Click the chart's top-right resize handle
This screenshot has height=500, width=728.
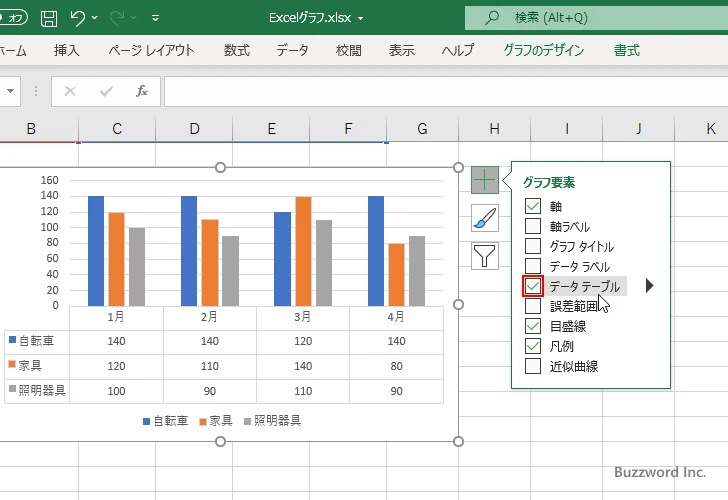[458, 168]
